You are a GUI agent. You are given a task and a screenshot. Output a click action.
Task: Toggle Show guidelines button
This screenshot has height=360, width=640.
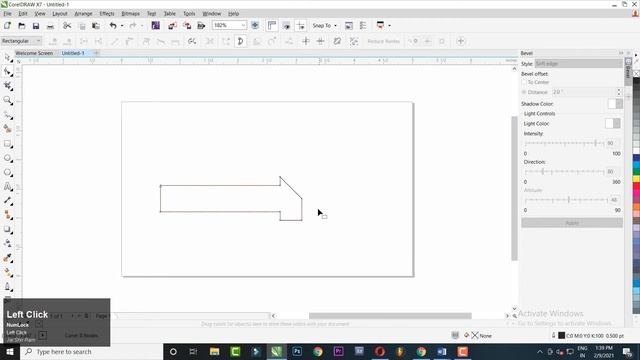[301, 26]
